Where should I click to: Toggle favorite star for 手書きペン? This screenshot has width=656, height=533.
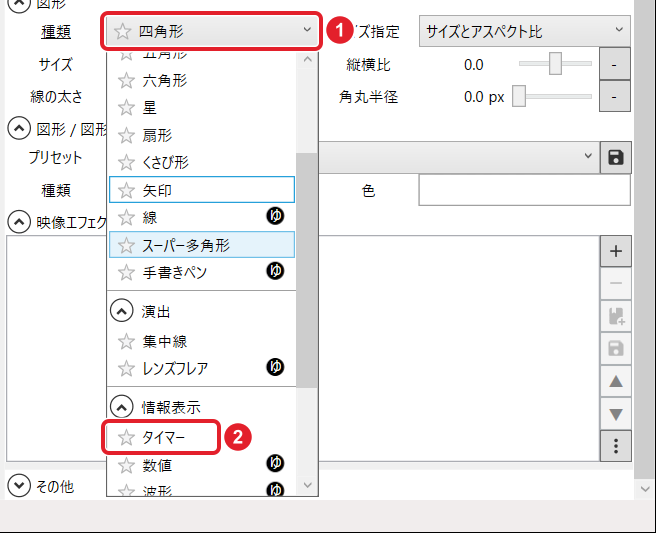pos(126,273)
